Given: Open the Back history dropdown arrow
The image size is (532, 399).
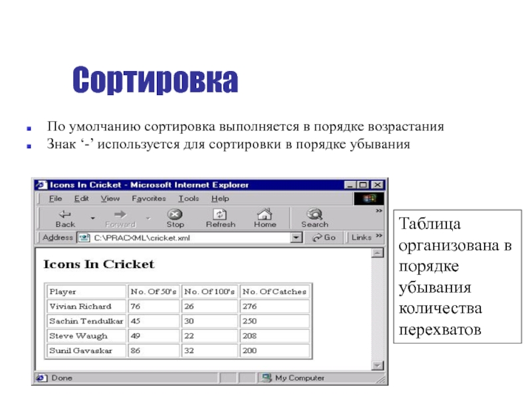Looking at the screenshot, I should point(92,218).
